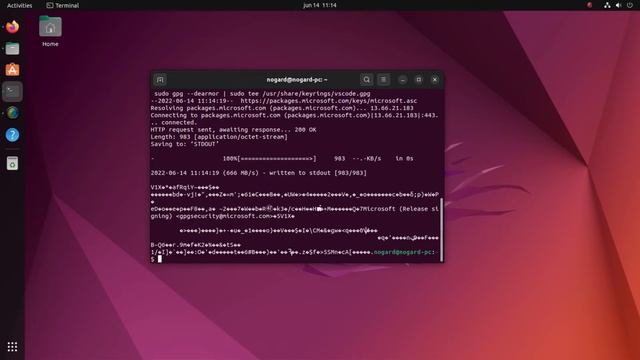Click the 'sudo gpg --dearmor' command line
The image size is (640, 360).
(262, 93)
